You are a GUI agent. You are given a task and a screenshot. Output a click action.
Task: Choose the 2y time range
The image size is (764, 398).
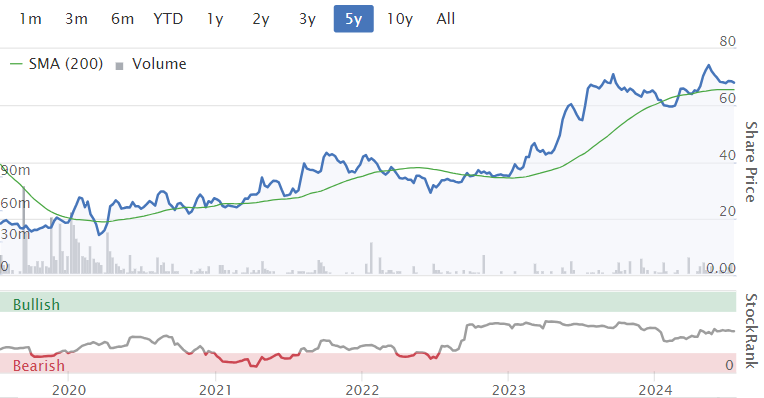click(261, 19)
